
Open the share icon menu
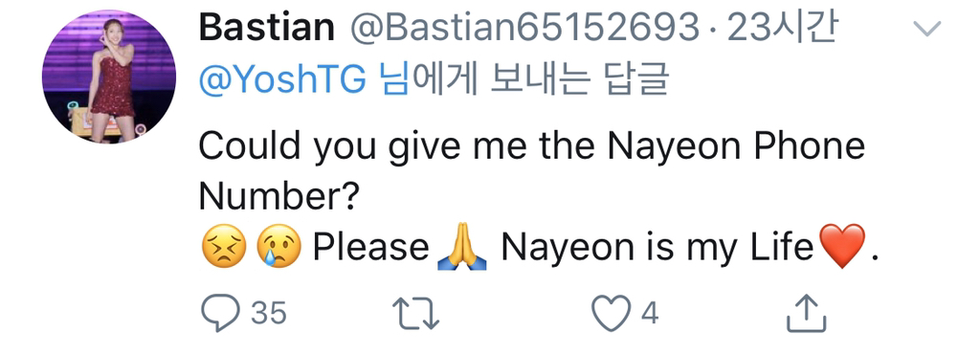pyautogui.click(x=806, y=313)
